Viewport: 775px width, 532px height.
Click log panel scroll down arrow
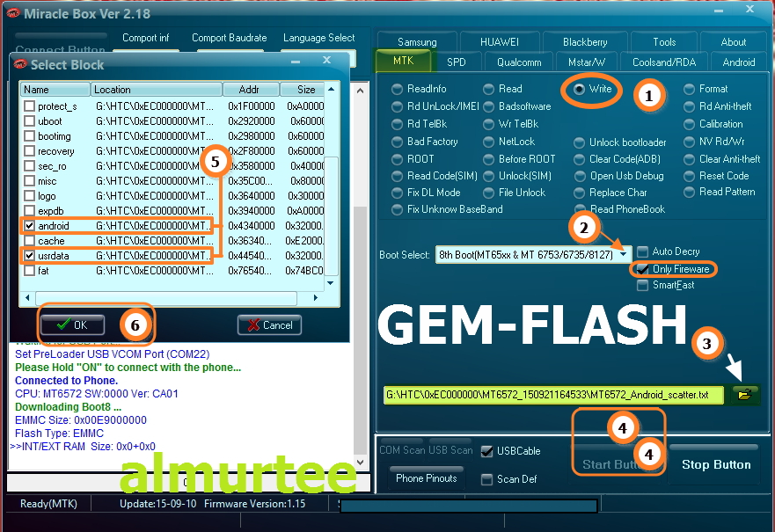[x=361, y=463]
